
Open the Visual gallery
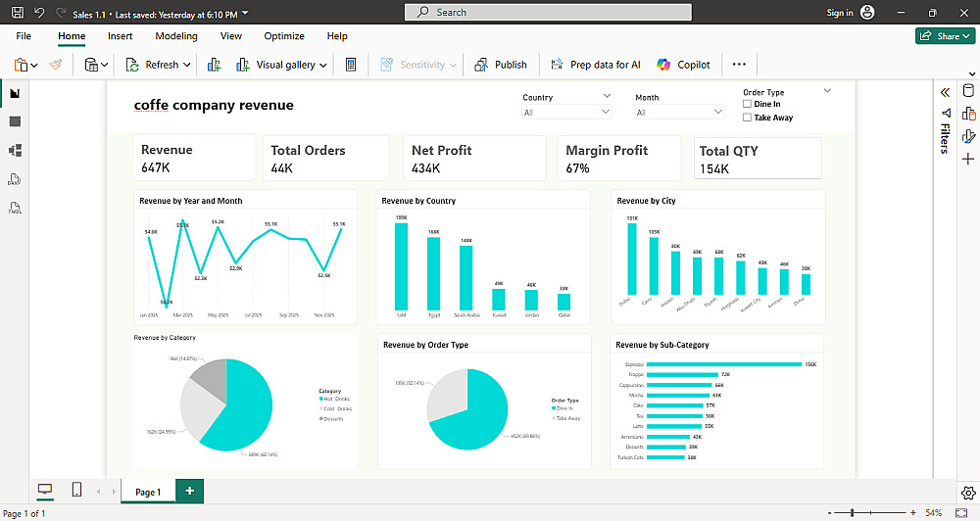(x=281, y=65)
